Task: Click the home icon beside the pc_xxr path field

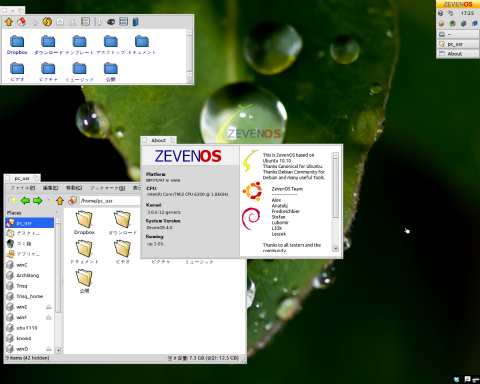Action: tap(72, 201)
